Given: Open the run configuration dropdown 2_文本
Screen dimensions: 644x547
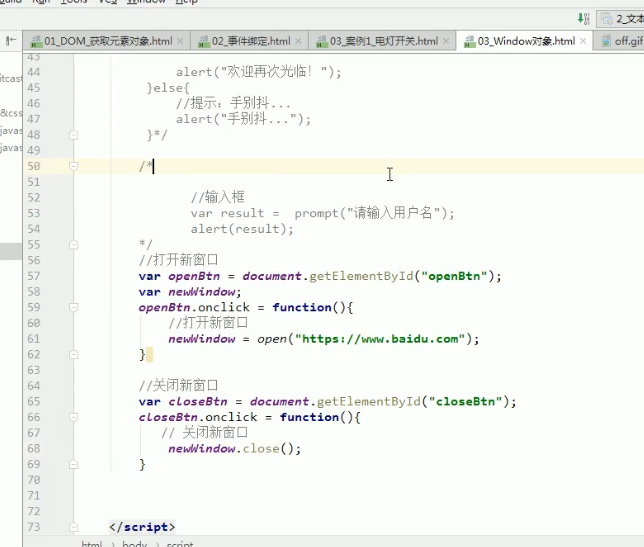Looking at the screenshot, I should click(x=621, y=19).
